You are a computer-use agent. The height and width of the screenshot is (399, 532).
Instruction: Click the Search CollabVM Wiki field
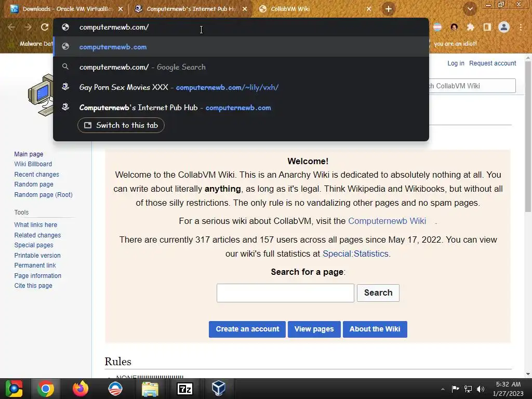pos(472,86)
